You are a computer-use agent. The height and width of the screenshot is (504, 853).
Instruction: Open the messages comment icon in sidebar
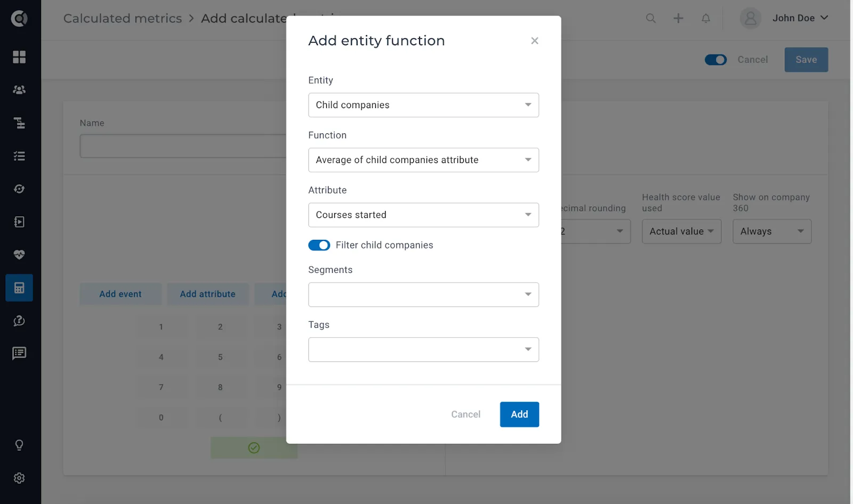[19, 353]
